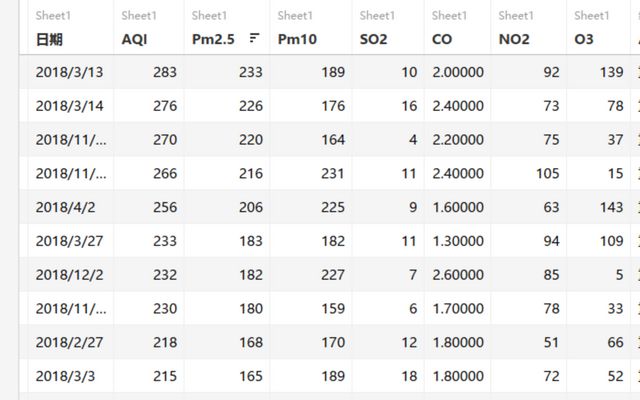Click the sort icon beside Pm2.5
Image resolution: width=640 pixels, height=400 pixels.
pyautogui.click(x=254, y=37)
